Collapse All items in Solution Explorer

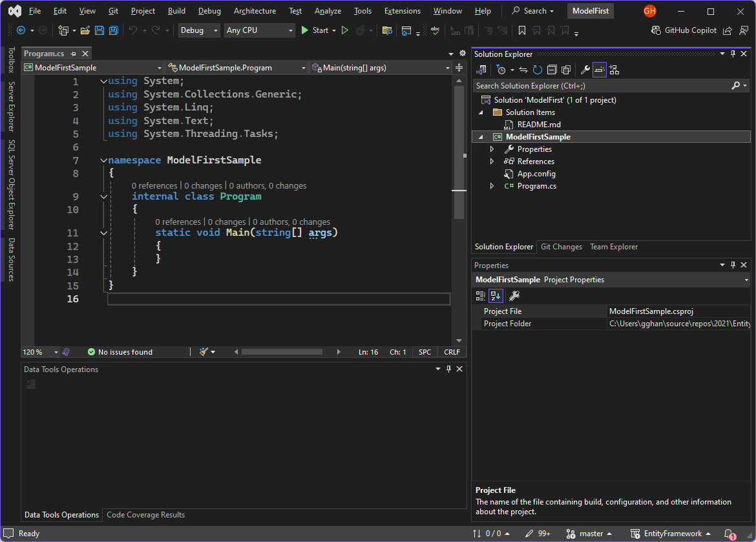click(x=552, y=69)
